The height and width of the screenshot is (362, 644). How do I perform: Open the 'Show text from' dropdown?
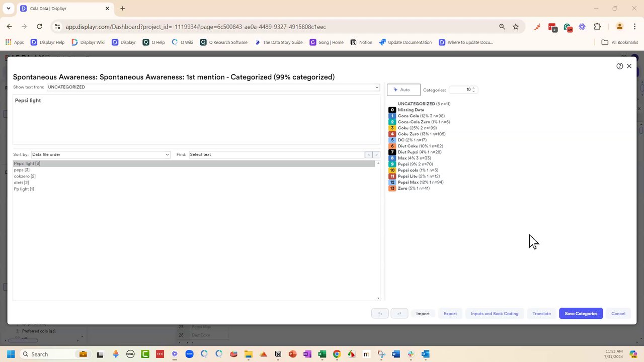point(213,87)
